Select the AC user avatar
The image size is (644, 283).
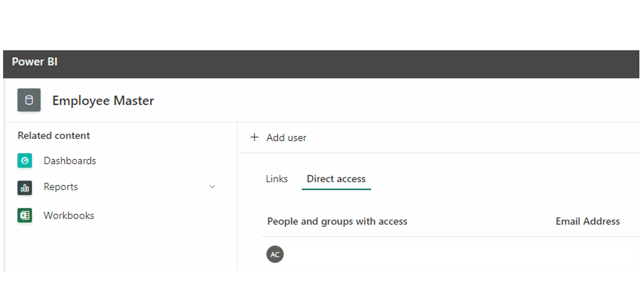[x=275, y=254]
